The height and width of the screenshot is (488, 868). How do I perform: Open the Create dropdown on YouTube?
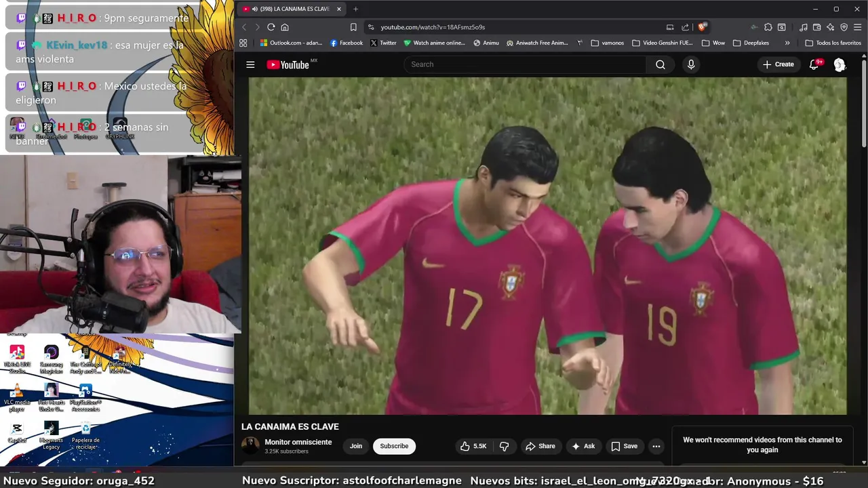point(778,64)
